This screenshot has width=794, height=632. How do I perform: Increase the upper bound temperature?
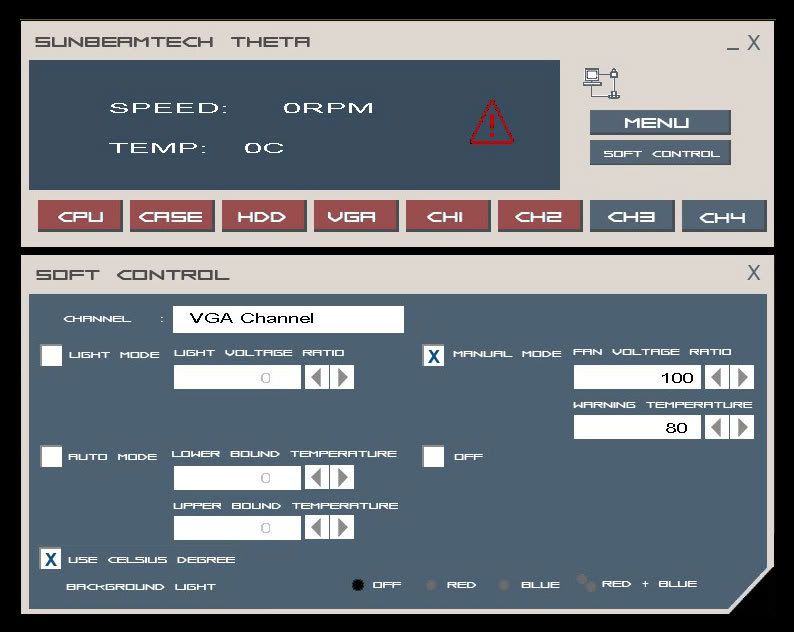click(x=342, y=528)
